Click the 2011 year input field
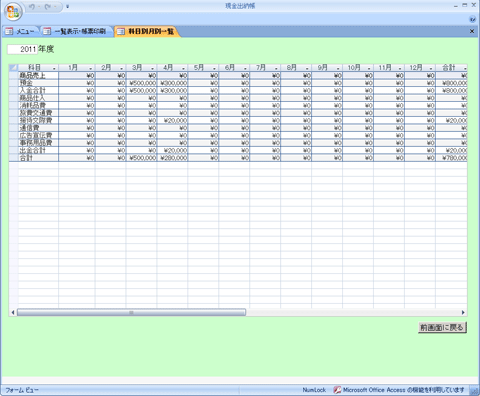This screenshot has height=396, width=480. tap(22, 49)
